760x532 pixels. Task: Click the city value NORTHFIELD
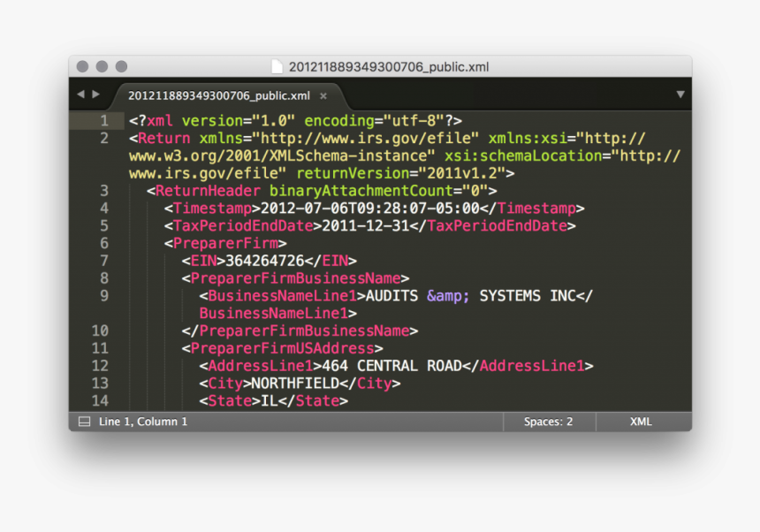(295, 384)
